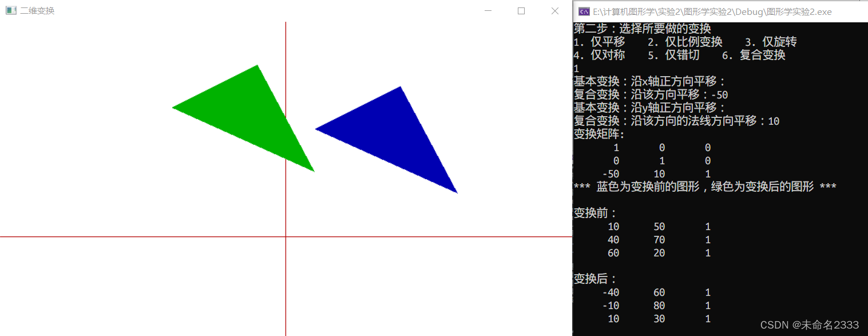This screenshot has width=868, height=336.
Task: Click option text 6. 复合变换
Action: tap(754, 55)
